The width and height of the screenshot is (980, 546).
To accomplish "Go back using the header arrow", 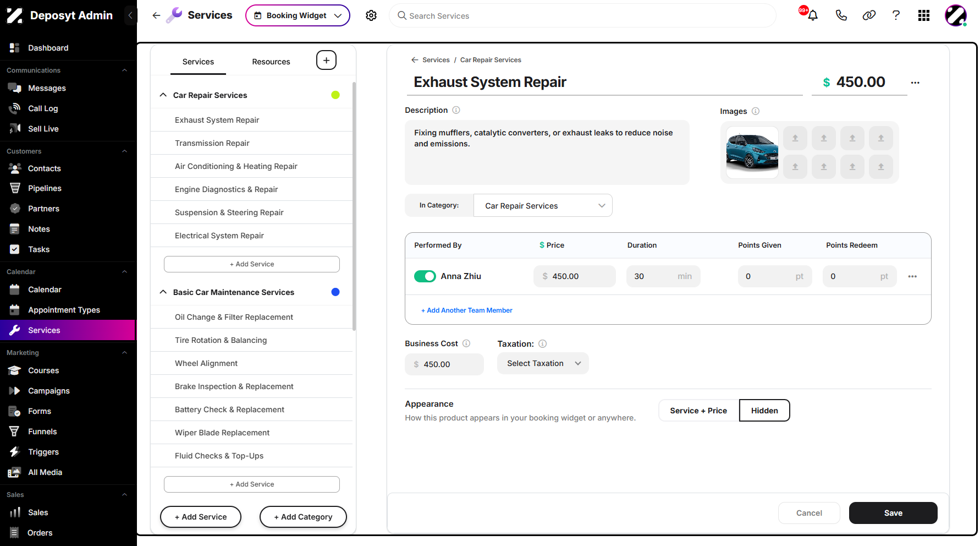I will point(156,15).
